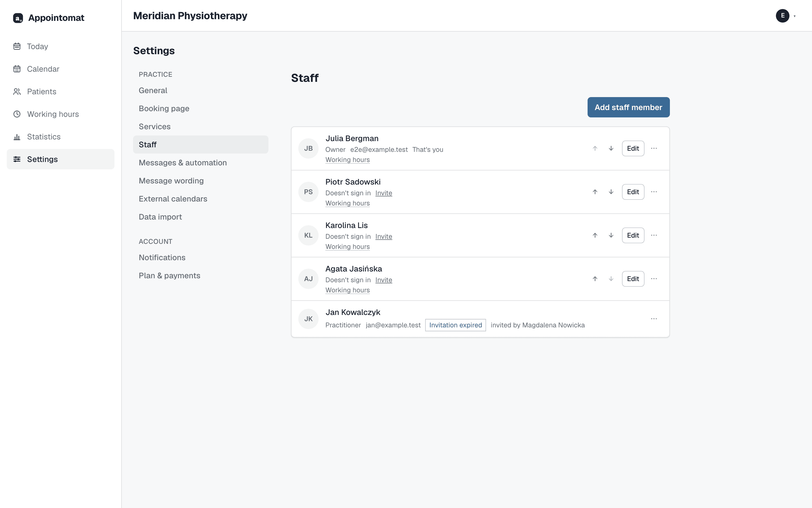
Task: Open more options for Piotr Sadowski
Action: [654, 192]
